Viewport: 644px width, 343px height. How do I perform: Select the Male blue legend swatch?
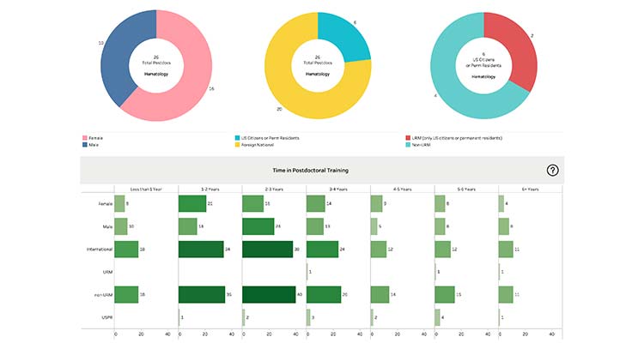[85, 145]
